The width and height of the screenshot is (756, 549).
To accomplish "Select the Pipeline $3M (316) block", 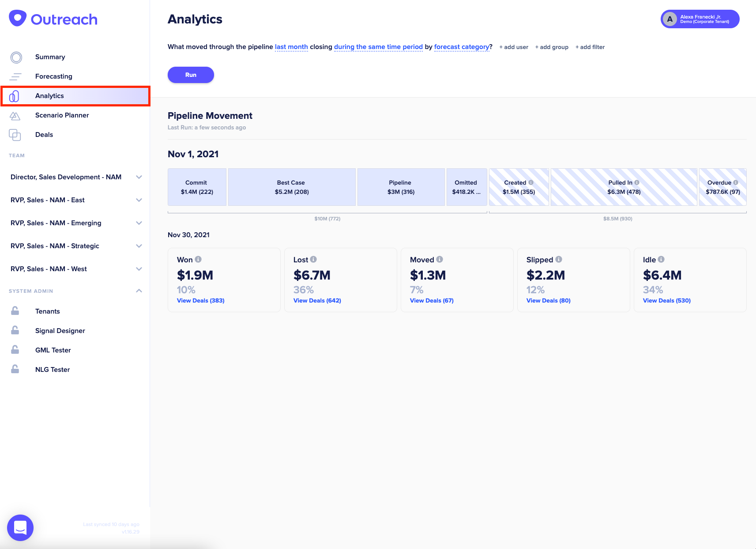I will click(x=401, y=187).
